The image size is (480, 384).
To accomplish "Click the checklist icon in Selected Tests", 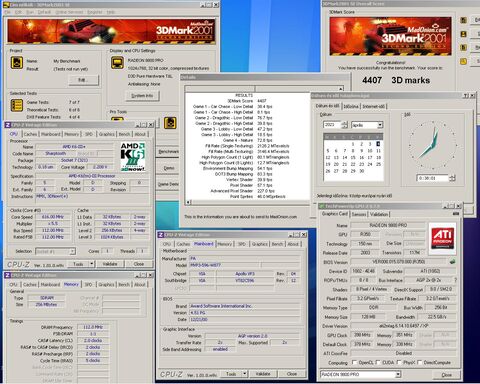I will (17, 105).
